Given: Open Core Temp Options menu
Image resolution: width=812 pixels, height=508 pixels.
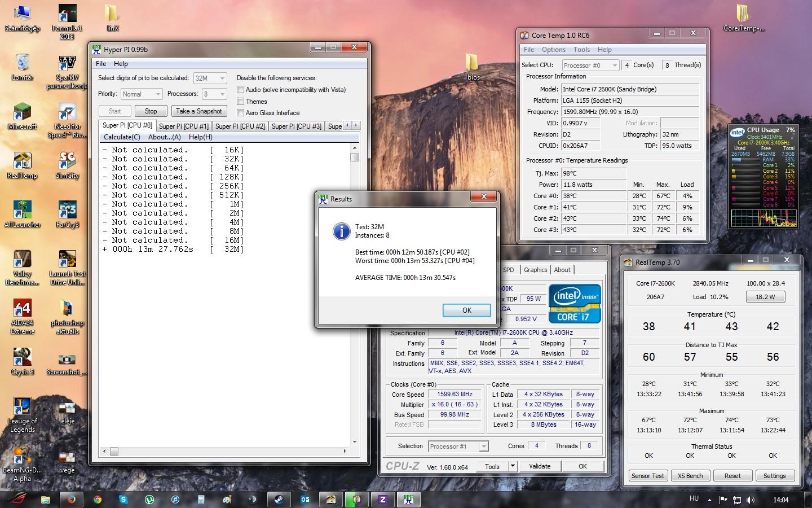Looking at the screenshot, I should coord(554,50).
